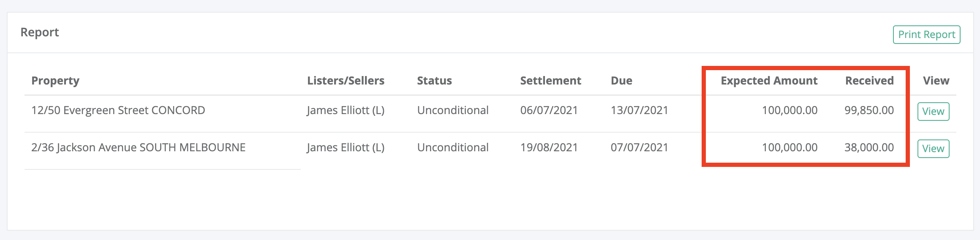
Task: Click the Print Report button
Action: [926, 35]
